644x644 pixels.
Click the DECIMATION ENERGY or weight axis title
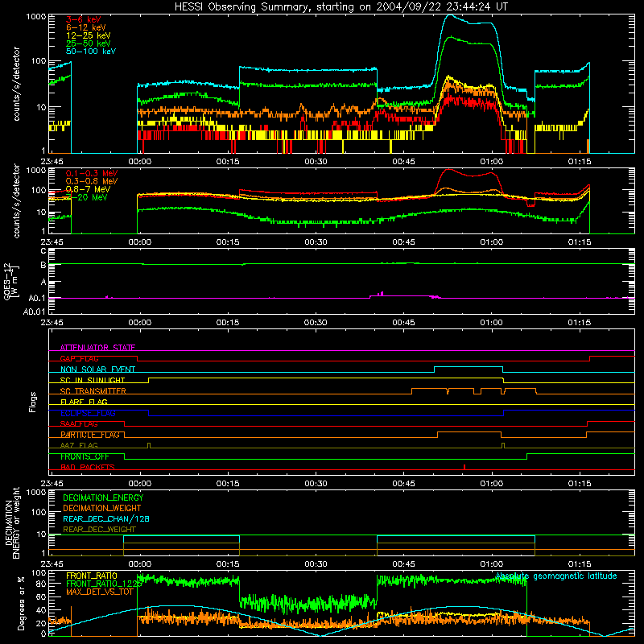[12, 522]
